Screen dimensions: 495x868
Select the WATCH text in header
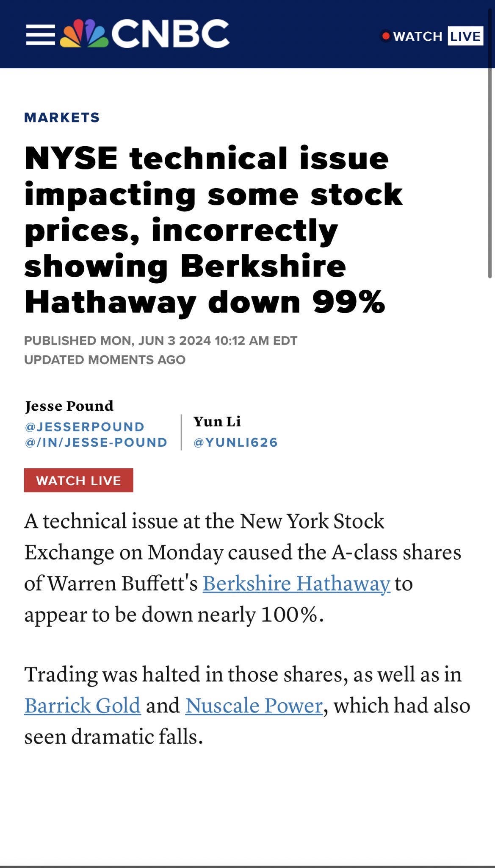point(418,36)
